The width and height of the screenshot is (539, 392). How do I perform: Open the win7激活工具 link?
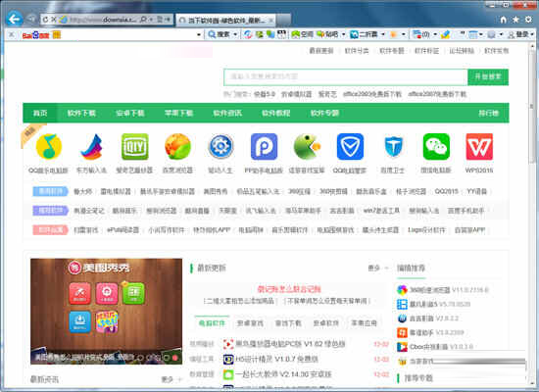click(x=381, y=211)
